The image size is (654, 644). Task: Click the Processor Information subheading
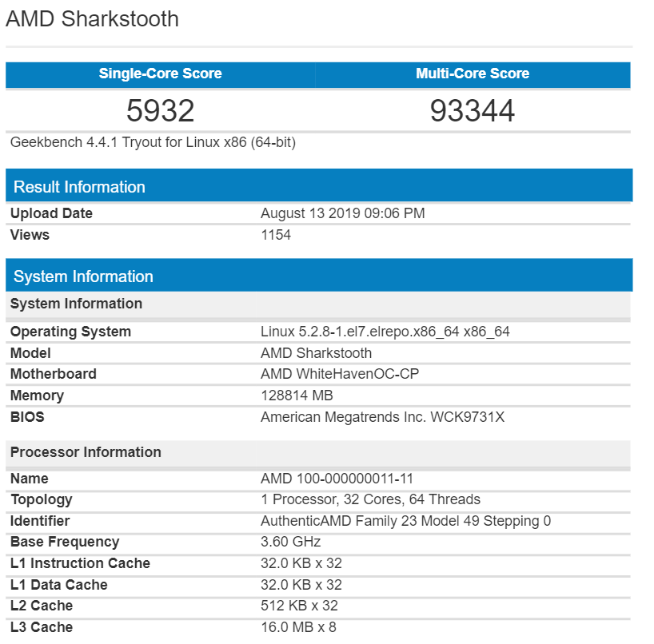click(318, 453)
